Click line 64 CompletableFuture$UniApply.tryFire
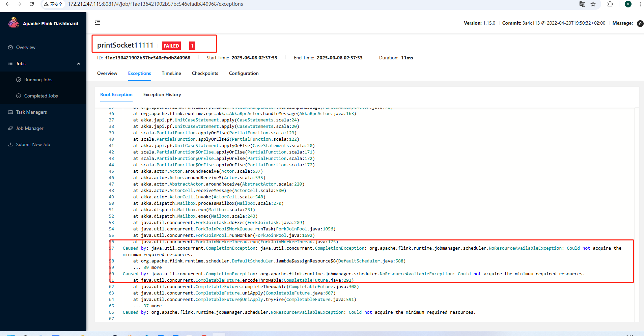The height and width of the screenshot is (336, 644). (245, 299)
